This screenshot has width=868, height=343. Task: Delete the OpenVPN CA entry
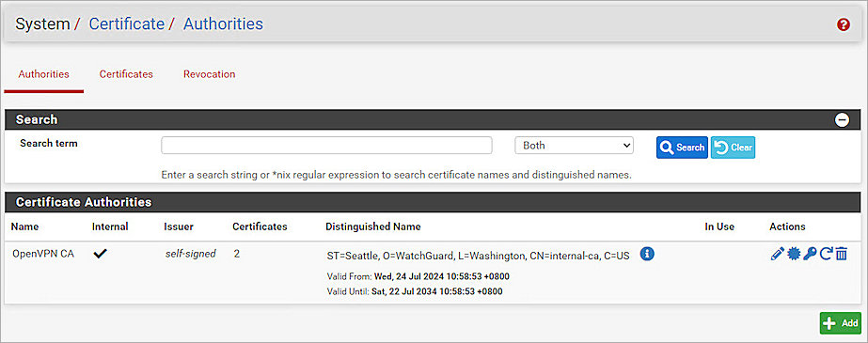(x=842, y=254)
